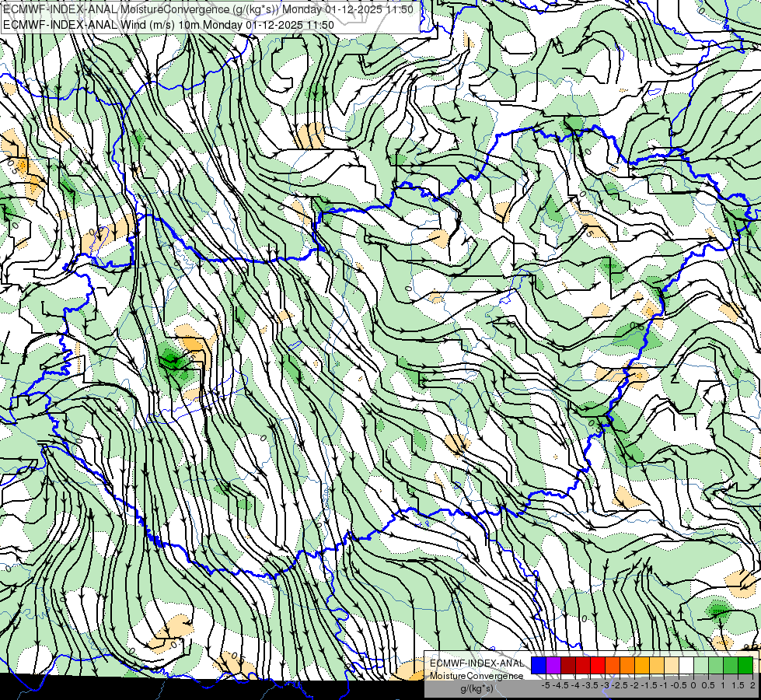761x700 pixels.
Task: Click the legend label ECMWF-INDEX-ANAL
Action: tap(477, 663)
